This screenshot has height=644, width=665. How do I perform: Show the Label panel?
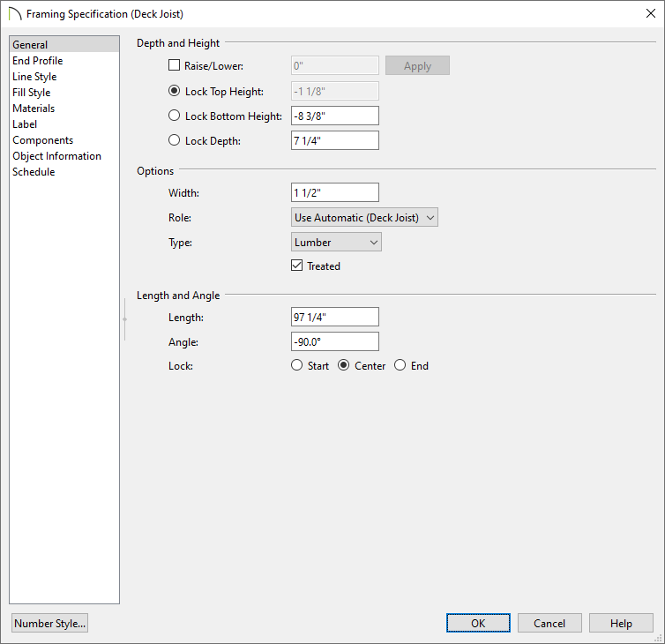click(64, 124)
